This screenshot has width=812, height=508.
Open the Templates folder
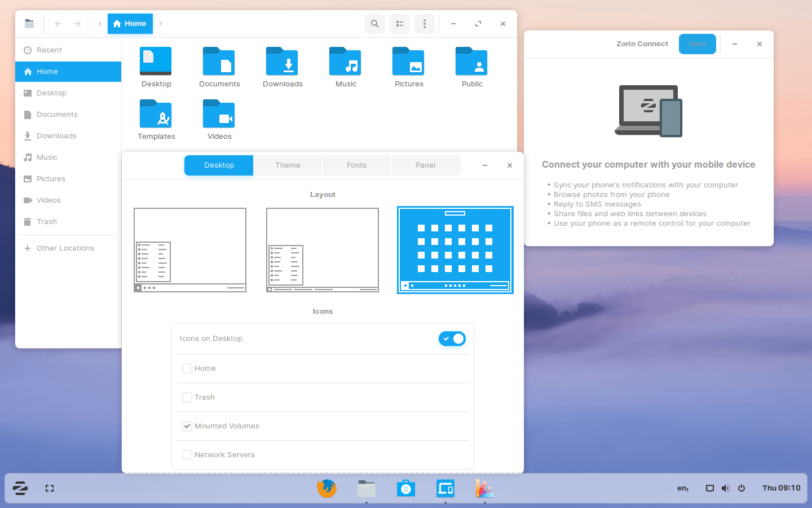click(x=156, y=115)
